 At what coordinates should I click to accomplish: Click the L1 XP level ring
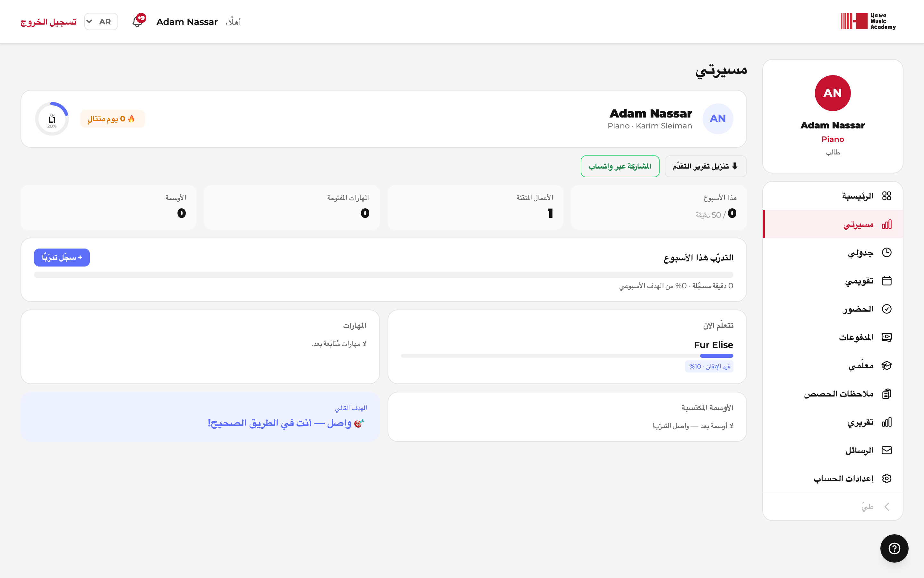pyautogui.click(x=52, y=118)
